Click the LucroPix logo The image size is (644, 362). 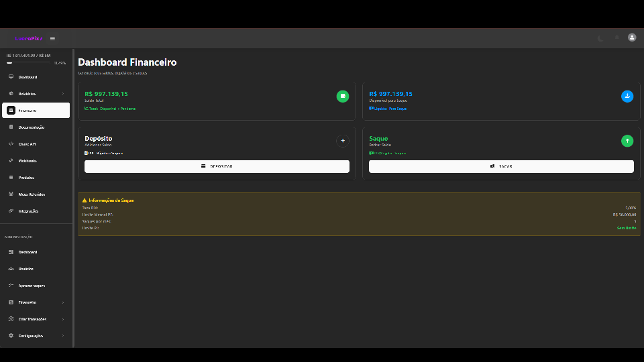(x=27, y=38)
